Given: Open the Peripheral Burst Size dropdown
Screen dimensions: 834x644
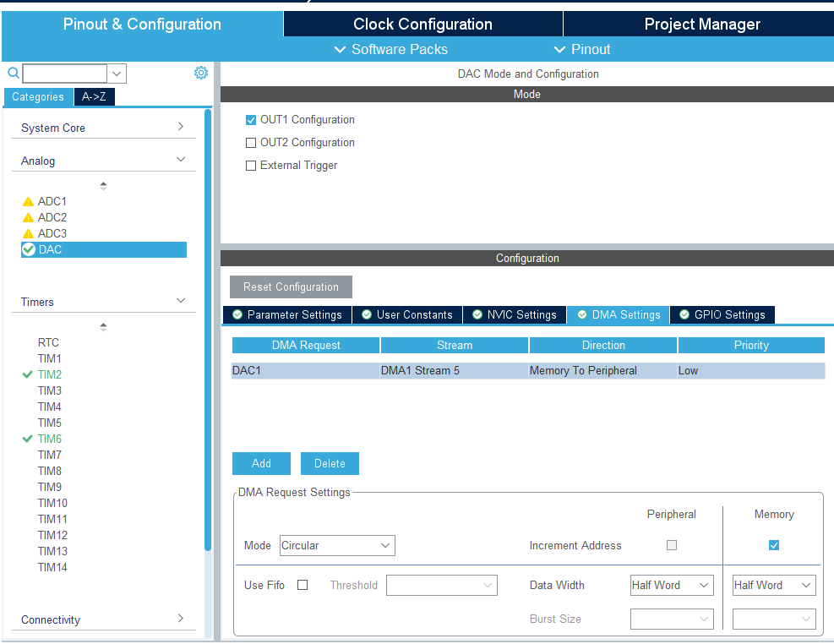Looking at the screenshot, I should 672,619.
